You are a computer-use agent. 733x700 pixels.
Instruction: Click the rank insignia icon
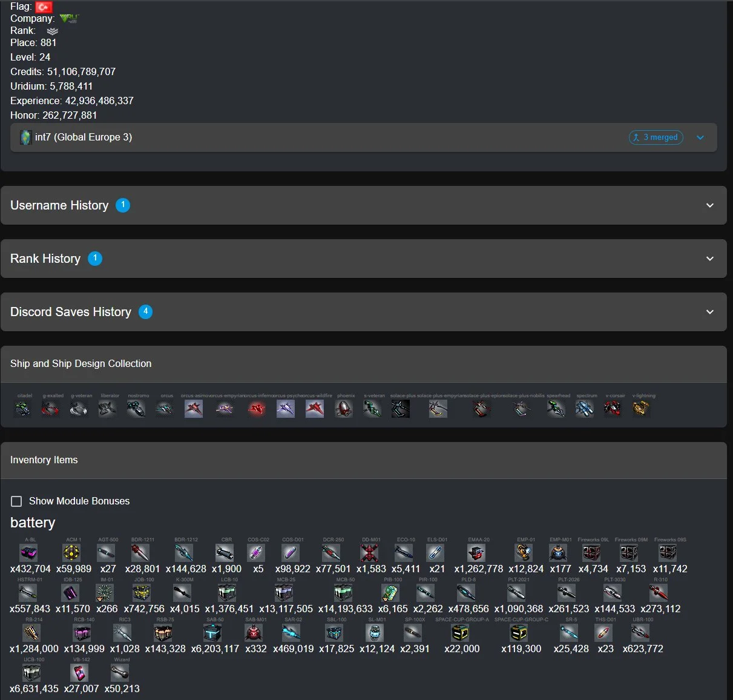(x=53, y=31)
